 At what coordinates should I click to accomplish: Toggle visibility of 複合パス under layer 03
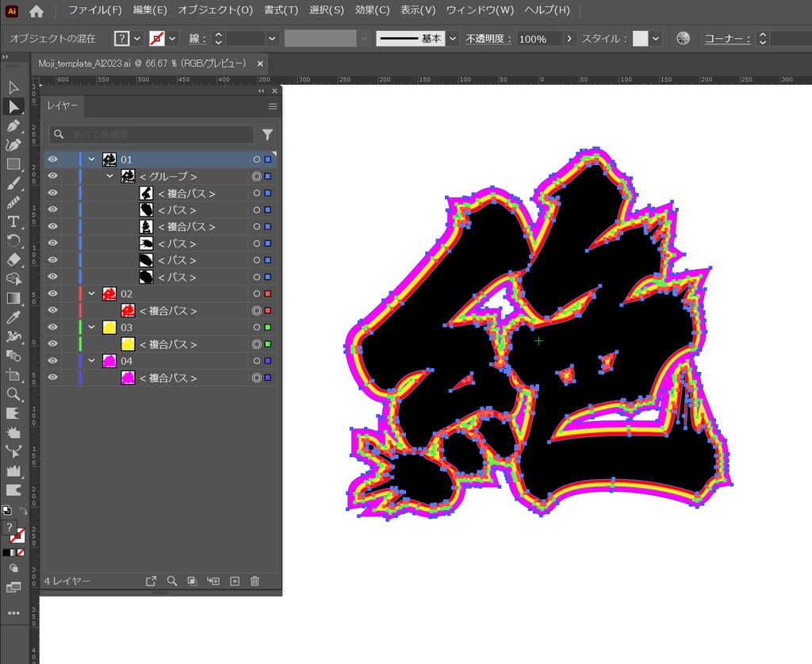53,344
